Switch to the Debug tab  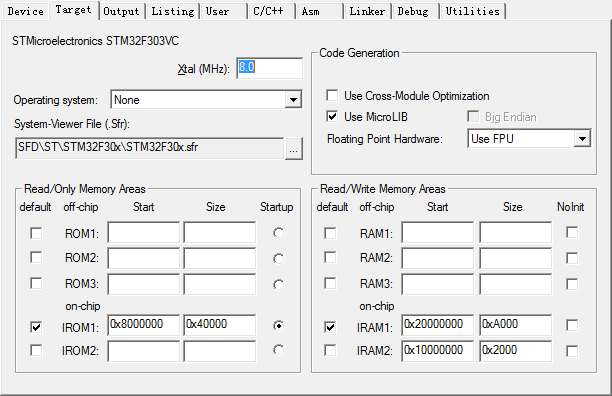pyautogui.click(x=415, y=11)
